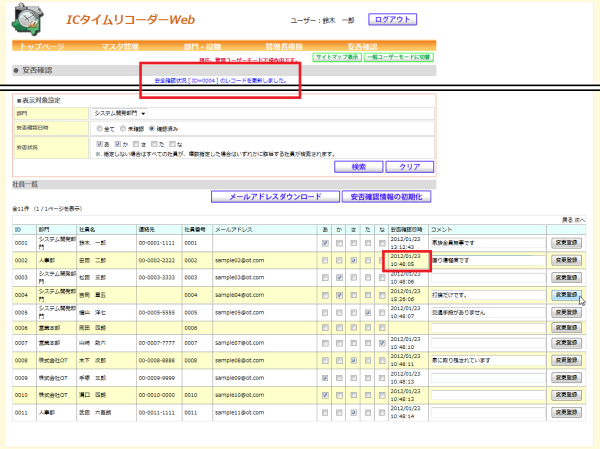
Task: Click the 変更登録 button for row 0007
Action: pos(566,343)
